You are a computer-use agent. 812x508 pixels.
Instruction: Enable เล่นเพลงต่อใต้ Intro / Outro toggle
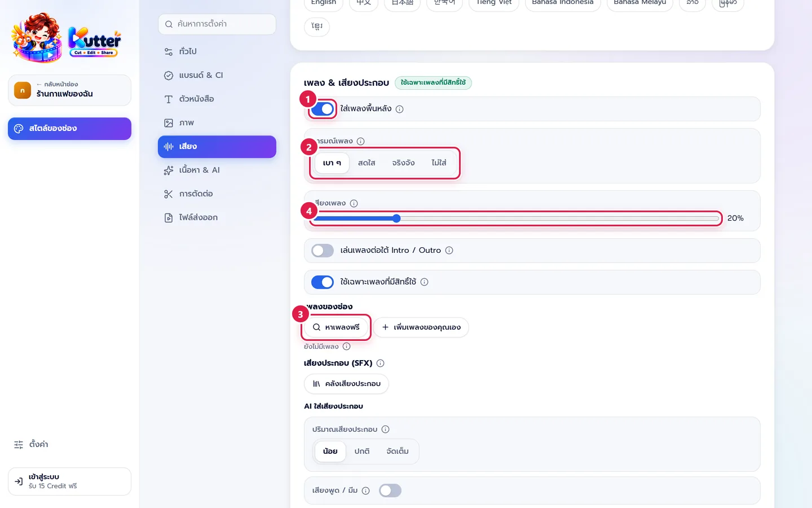coord(323,250)
